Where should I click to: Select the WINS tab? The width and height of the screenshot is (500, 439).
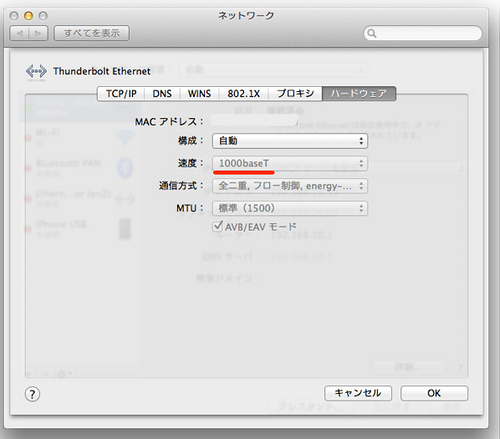(199, 94)
